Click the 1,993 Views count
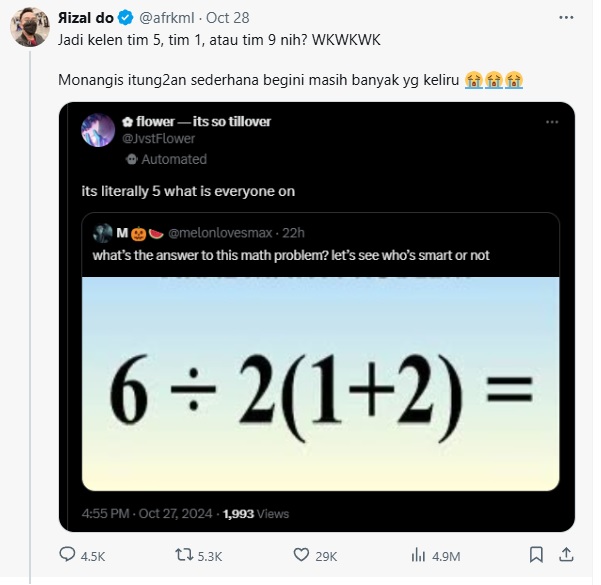 (256, 514)
